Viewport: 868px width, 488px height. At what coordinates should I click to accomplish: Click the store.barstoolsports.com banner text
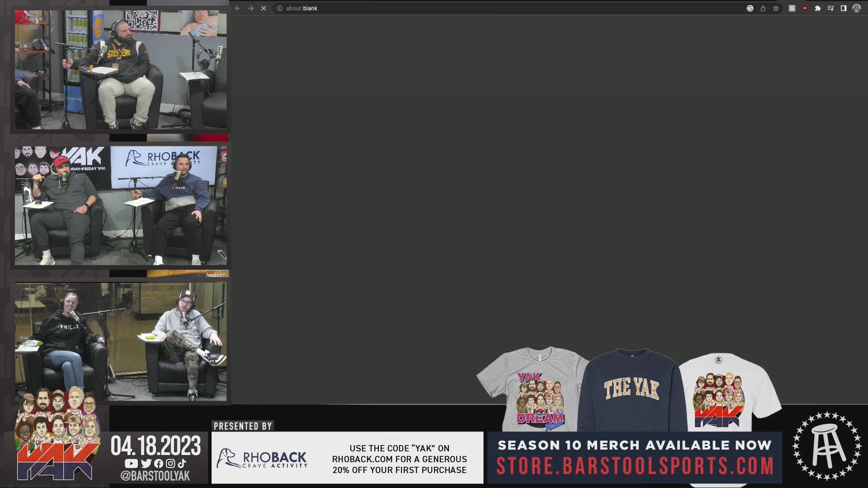point(635,466)
